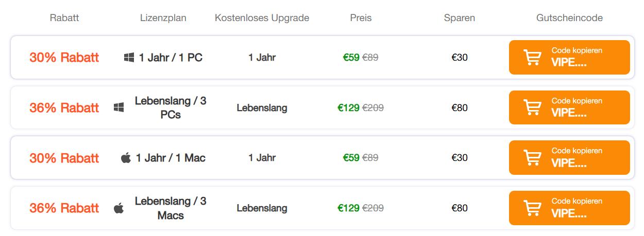Select 30% Rabatt label in 1 PC row
The image size is (644, 236).
point(64,58)
